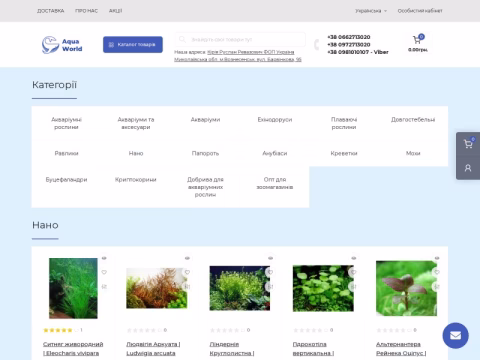Screen dimensions: 480x360
Task: Open Людвігія Аркуата product title link
Action: click(x=153, y=348)
